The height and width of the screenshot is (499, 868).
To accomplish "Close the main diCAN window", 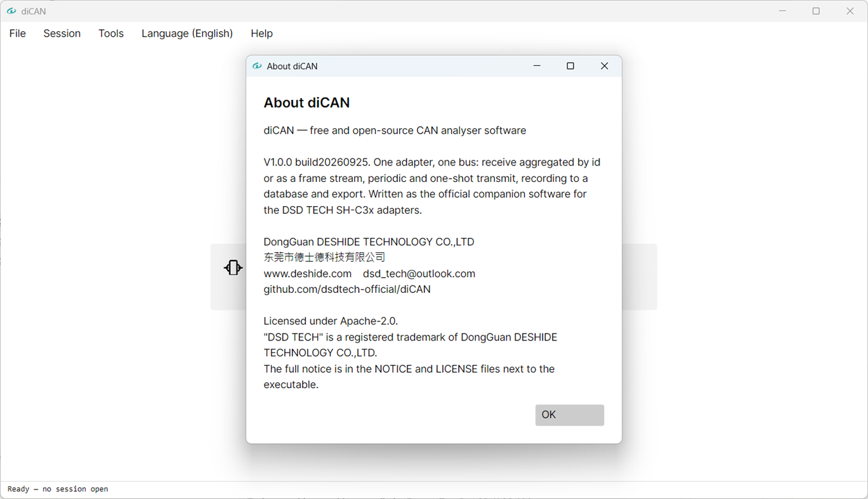I will 850,11.
